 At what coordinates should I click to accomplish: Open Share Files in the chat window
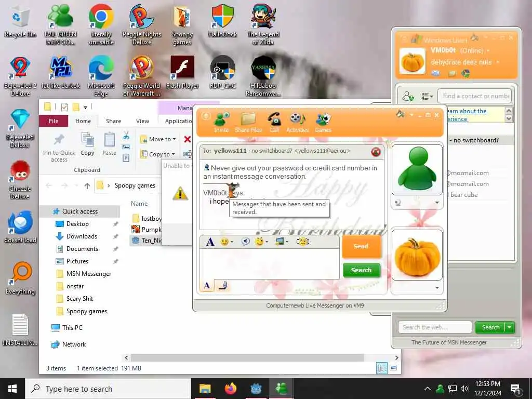pos(248,122)
